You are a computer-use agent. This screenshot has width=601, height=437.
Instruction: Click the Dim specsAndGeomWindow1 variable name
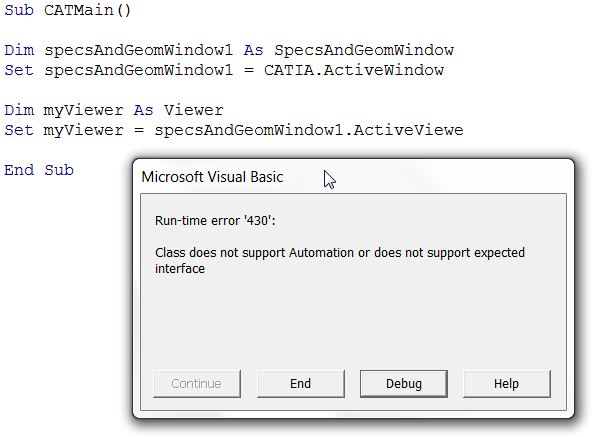138,50
